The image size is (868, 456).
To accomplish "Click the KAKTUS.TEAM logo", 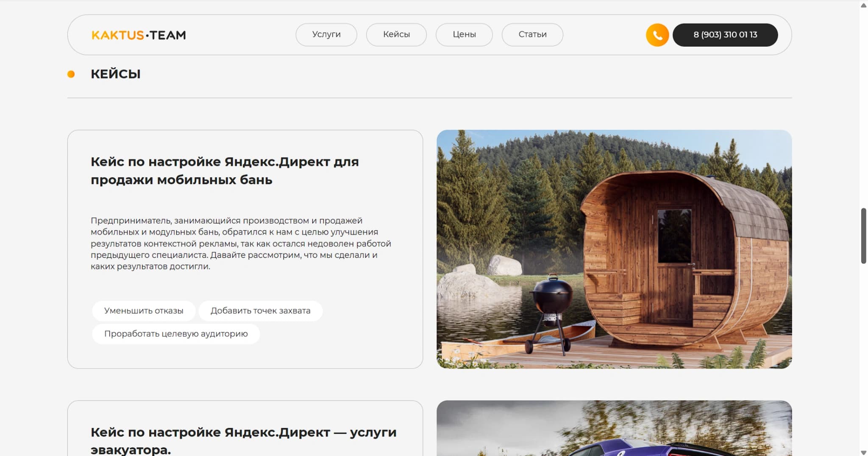I will coord(139,35).
